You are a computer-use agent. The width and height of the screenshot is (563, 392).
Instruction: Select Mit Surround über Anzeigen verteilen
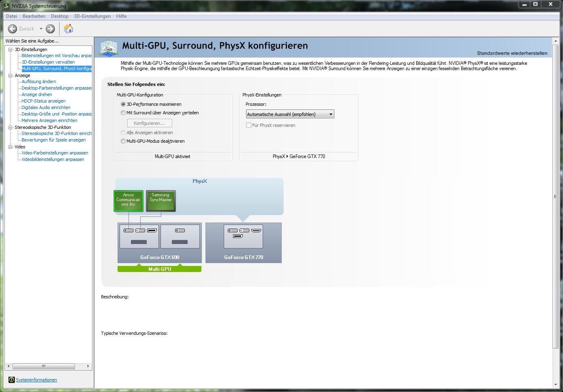[160, 113]
